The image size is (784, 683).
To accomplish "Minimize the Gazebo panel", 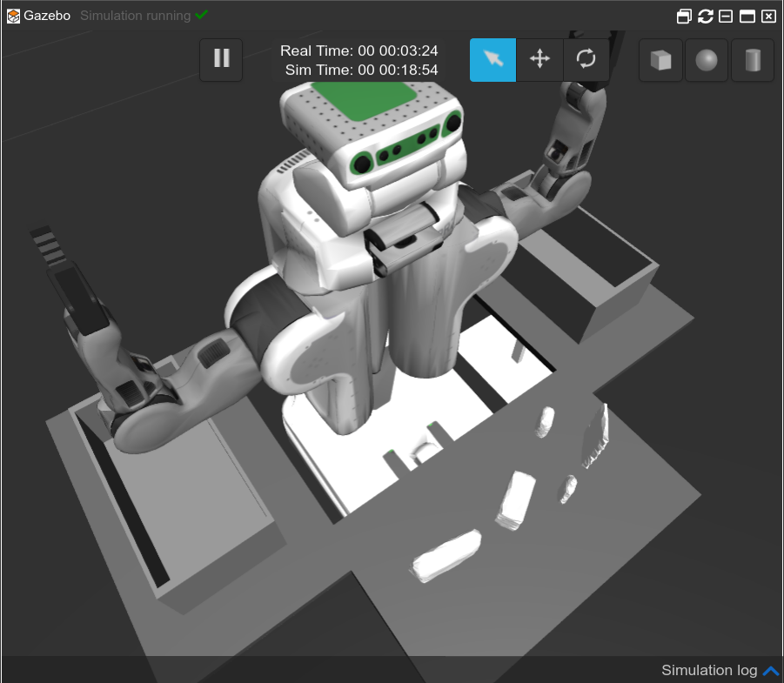I will click(726, 17).
